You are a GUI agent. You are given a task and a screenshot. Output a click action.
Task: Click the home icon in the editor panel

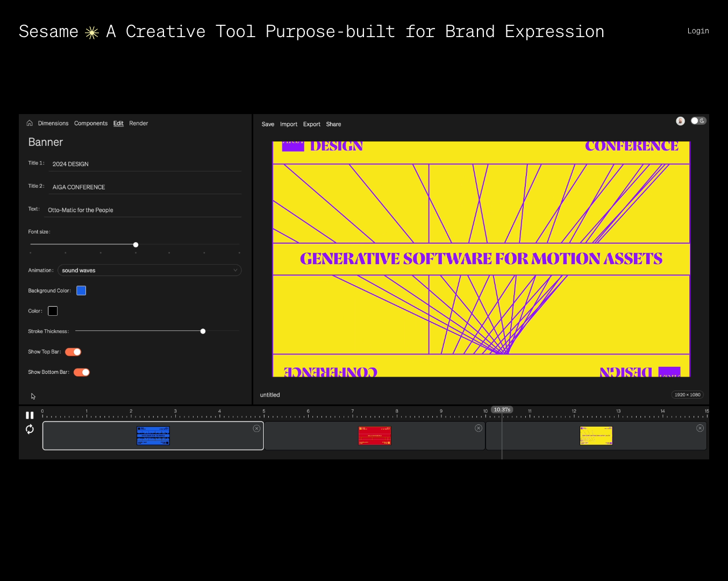pyautogui.click(x=30, y=123)
